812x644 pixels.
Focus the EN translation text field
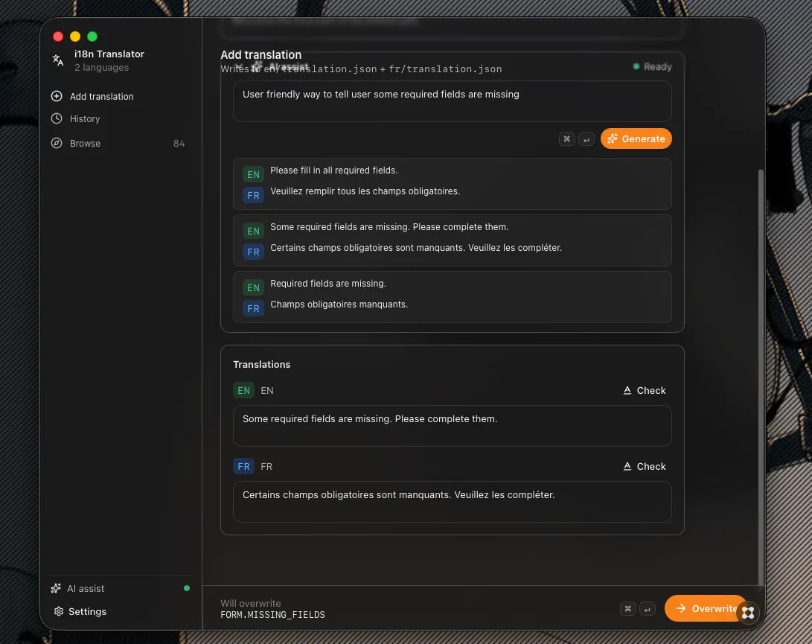pos(452,426)
